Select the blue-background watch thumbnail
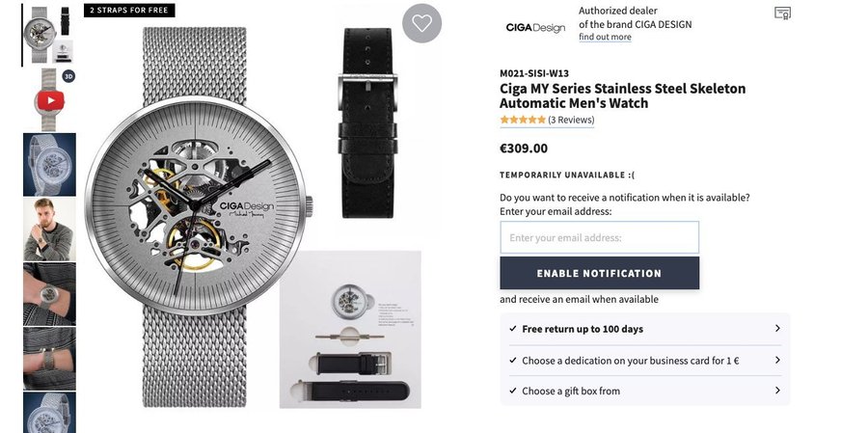This screenshot has height=433, width=868. 49,164
